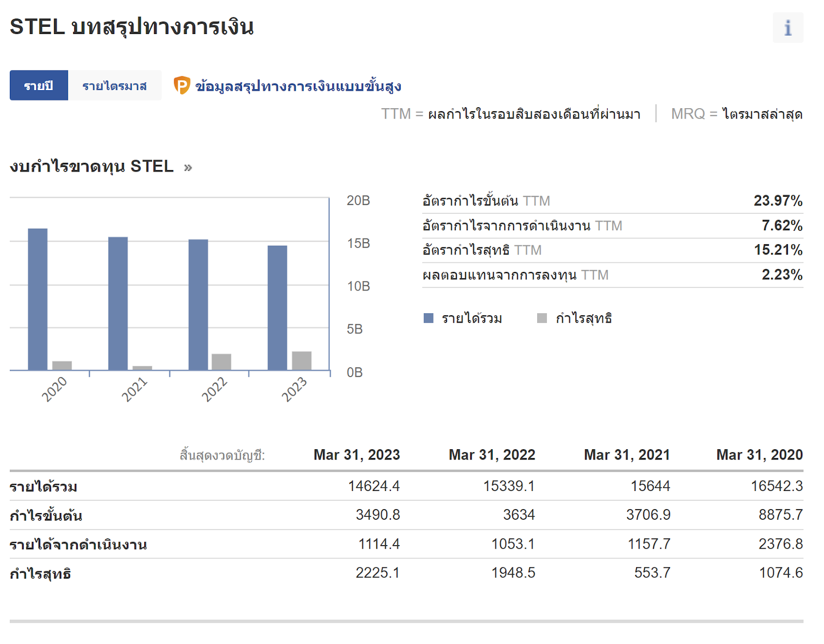Click the 2022 net income gray bar
The image size is (824, 644).
tap(221, 362)
